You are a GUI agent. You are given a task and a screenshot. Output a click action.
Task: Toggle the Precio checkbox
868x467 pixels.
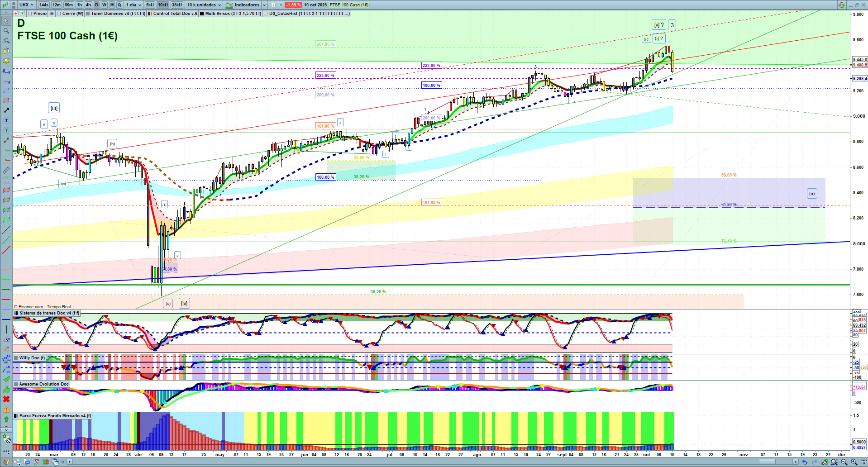(x=30, y=14)
